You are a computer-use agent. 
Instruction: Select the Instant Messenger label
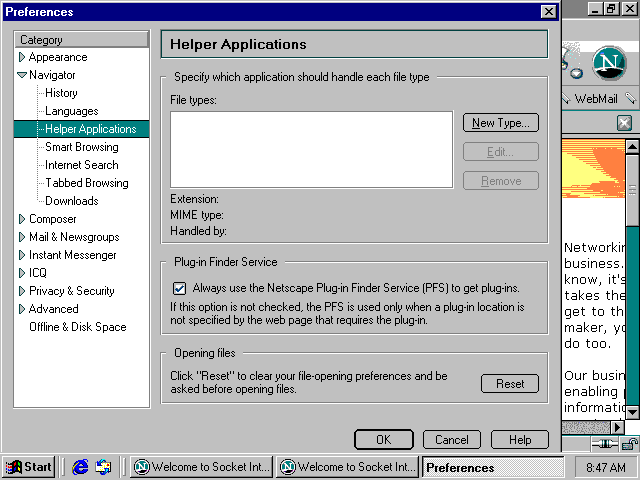73,255
